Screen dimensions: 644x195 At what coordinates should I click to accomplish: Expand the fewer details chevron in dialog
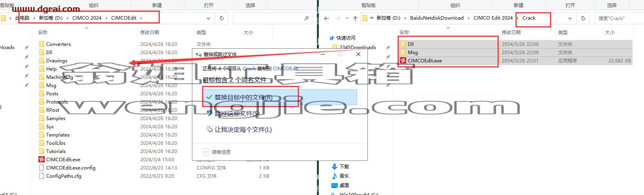pyautogui.click(x=206, y=152)
